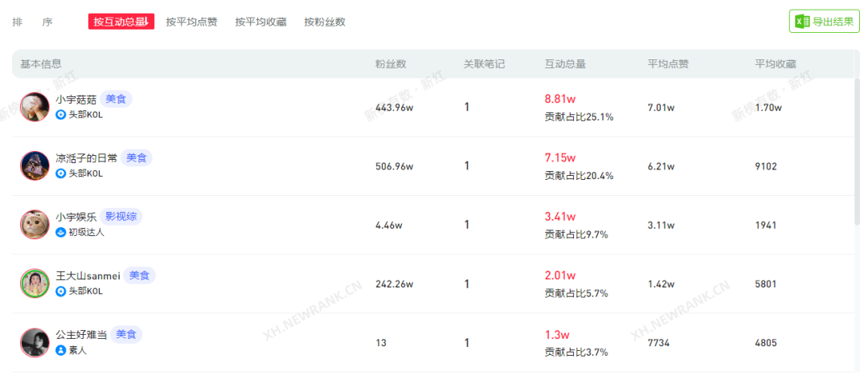Sort by 按平均收藏
The image size is (868, 383).
(x=260, y=22)
